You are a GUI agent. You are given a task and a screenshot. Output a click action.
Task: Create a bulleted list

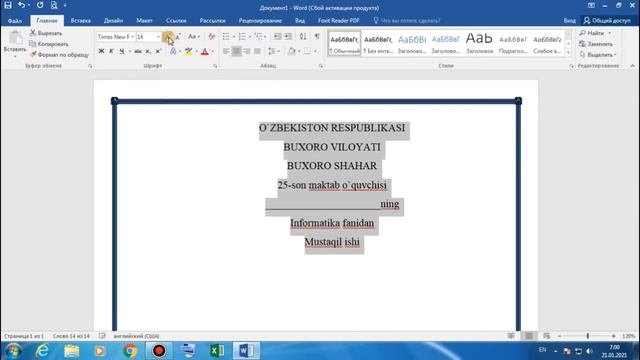click(226, 37)
